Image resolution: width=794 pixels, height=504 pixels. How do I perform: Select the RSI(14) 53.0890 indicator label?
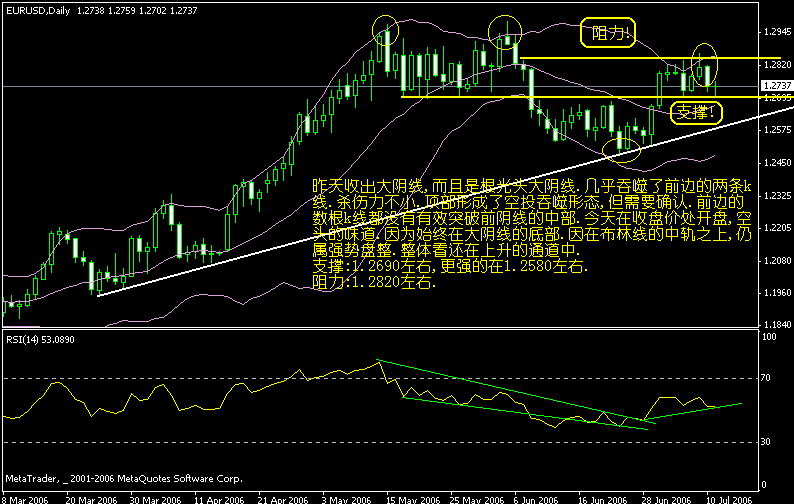40,339
